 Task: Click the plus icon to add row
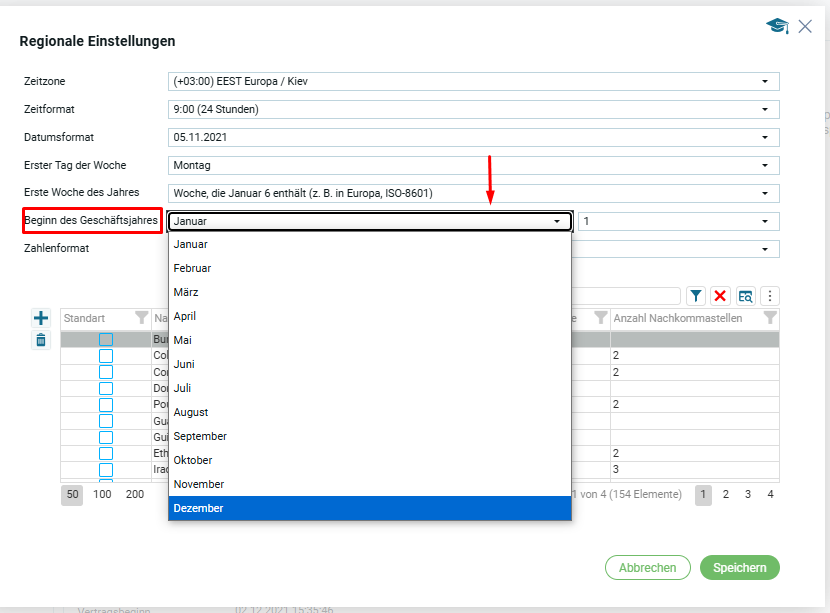[41, 318]
